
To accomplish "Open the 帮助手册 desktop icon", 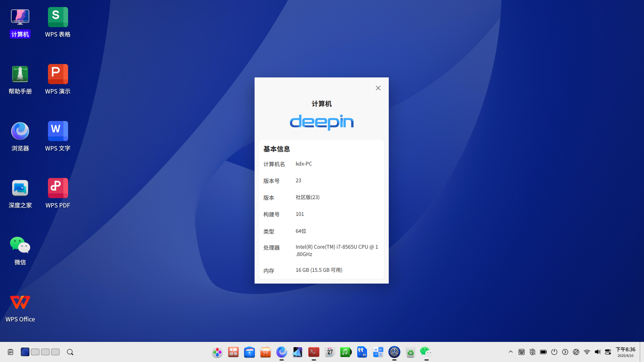I will 20,80.
